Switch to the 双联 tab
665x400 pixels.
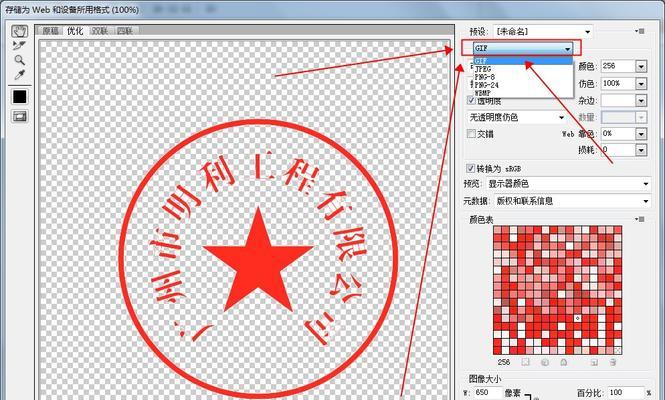100,31
